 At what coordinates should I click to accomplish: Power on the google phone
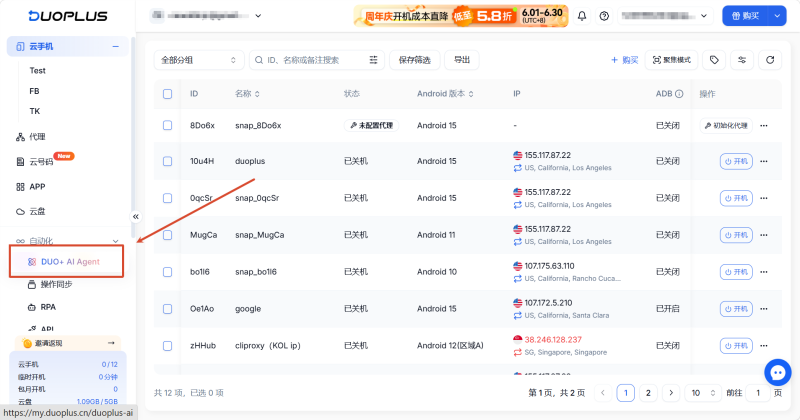(736, 309)
